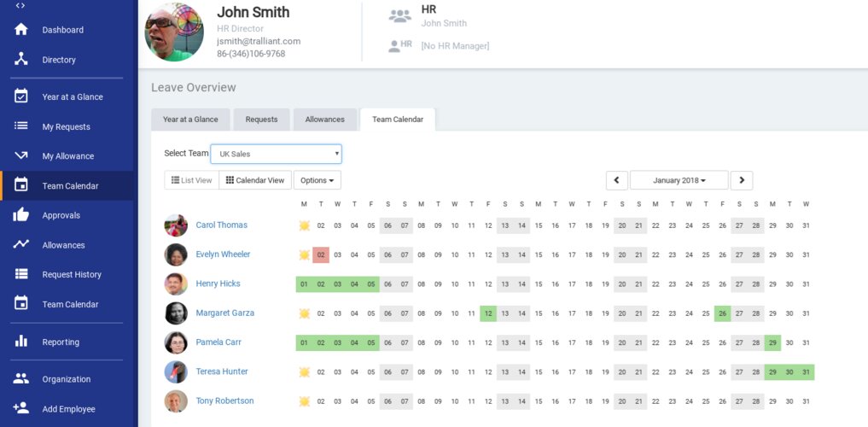Screen dimensions: 868x427
Task: Go to previous month with left arrow
Action: tap(617, 180)
